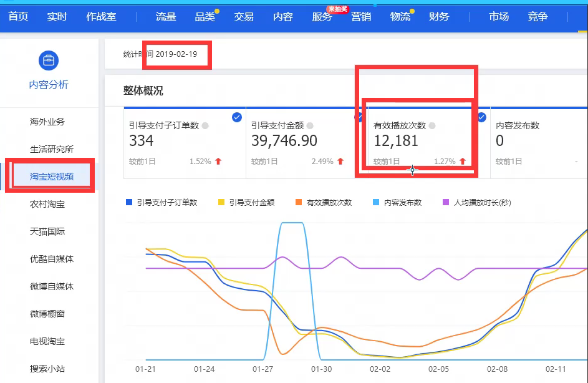The image size is (588, 383).
Task: Select 淘宝短视频 in the sidebar
Action: [52, 177]
